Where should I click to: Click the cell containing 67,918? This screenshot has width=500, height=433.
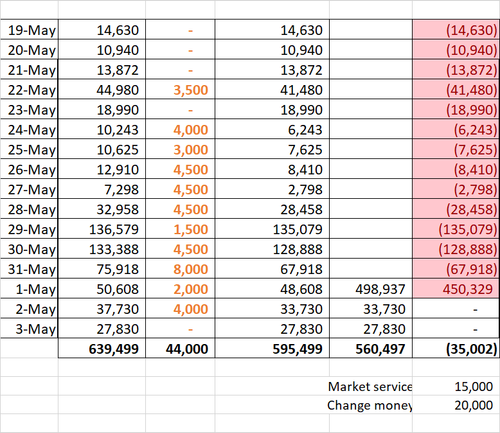coord(272,269)
